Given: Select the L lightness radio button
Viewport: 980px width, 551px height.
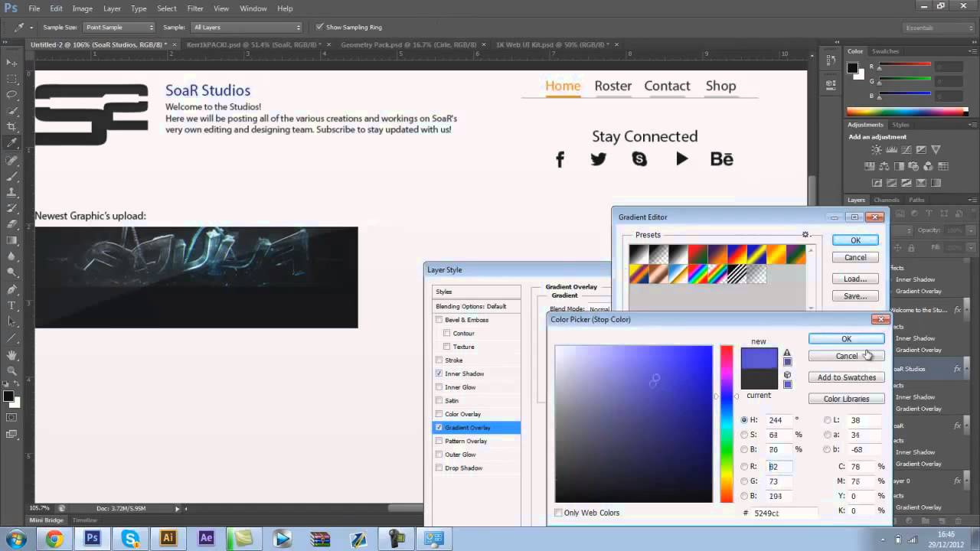Looking at the screenshot, I should 827,420.
